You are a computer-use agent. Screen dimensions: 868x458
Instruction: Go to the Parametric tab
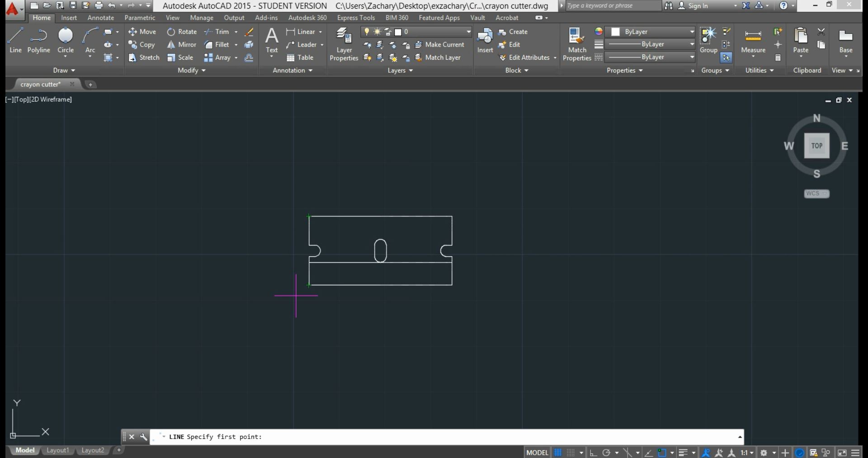click(140, 18)
